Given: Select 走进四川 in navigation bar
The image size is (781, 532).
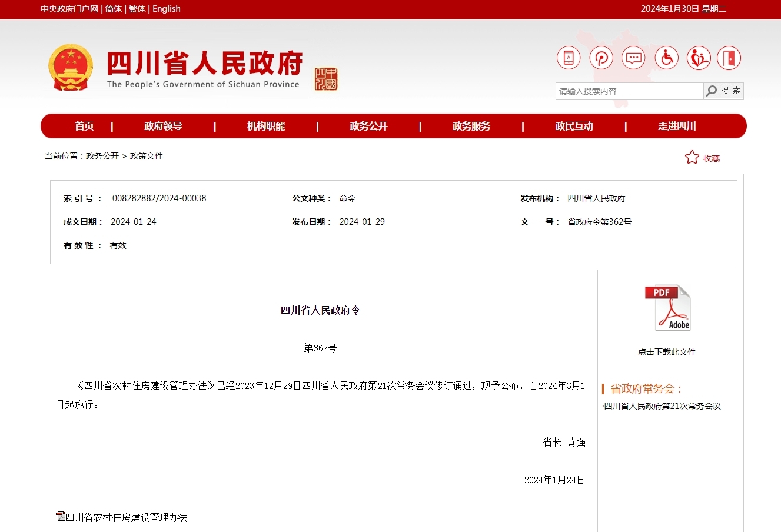Looking at the screenshot, I should click(677, 126).
